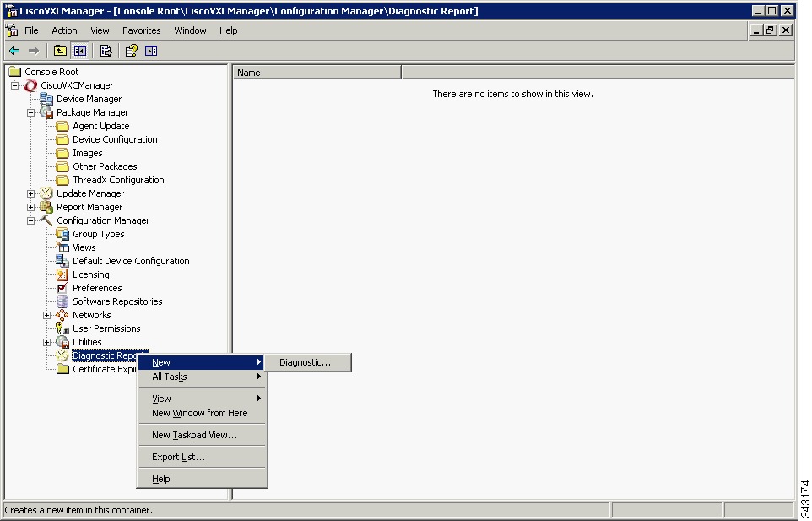Choose New Taskpad View...
This screenshot has height=521, width=812.
pos(202,435)
